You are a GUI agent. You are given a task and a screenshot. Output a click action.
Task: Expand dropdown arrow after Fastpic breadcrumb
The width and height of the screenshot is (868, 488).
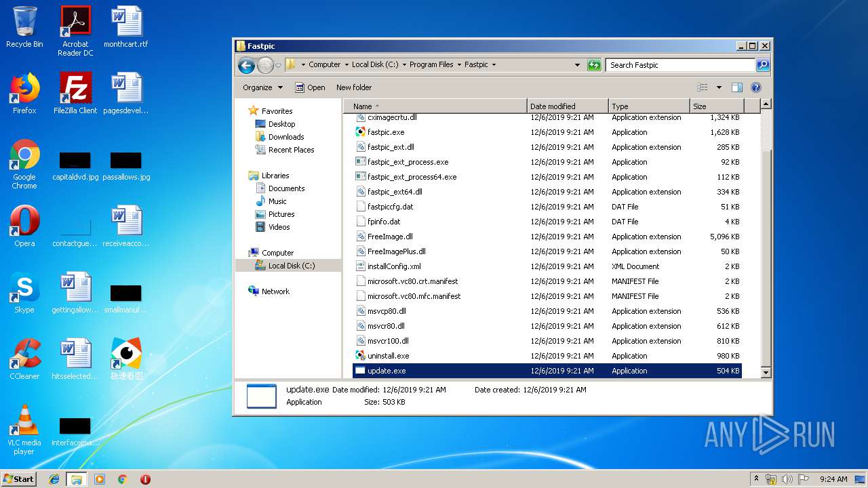point(494,65)
